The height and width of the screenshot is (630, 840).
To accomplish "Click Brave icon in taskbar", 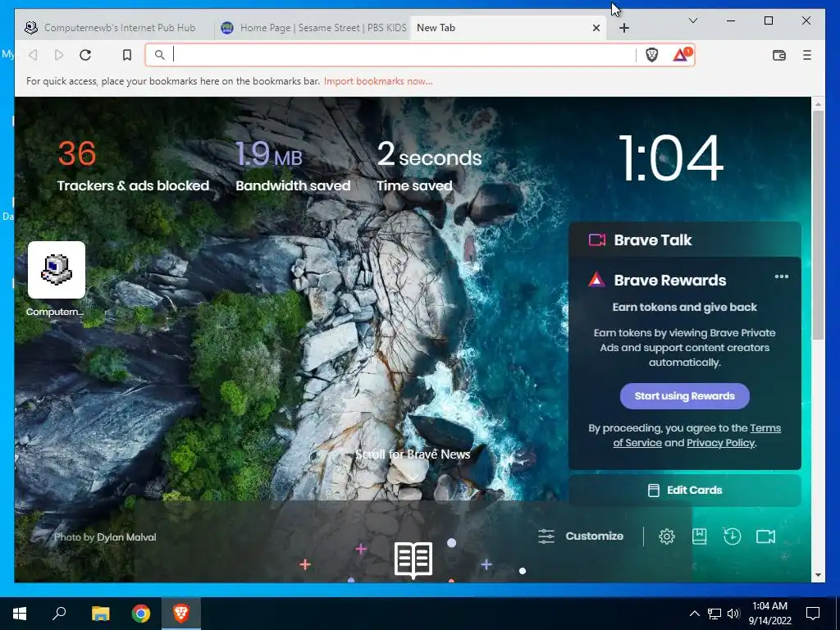I will (x=181, y=614).
